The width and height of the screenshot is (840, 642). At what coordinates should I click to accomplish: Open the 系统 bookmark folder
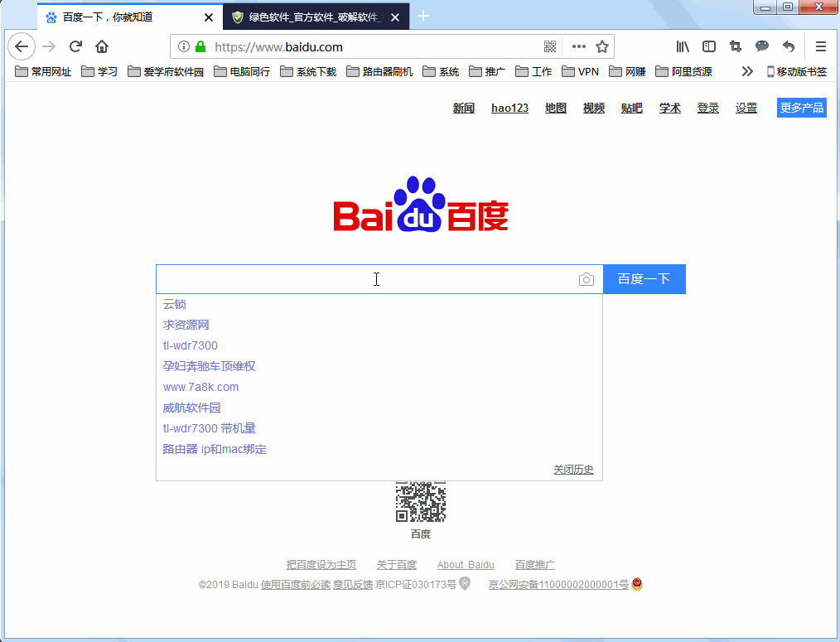click(441, 71)
